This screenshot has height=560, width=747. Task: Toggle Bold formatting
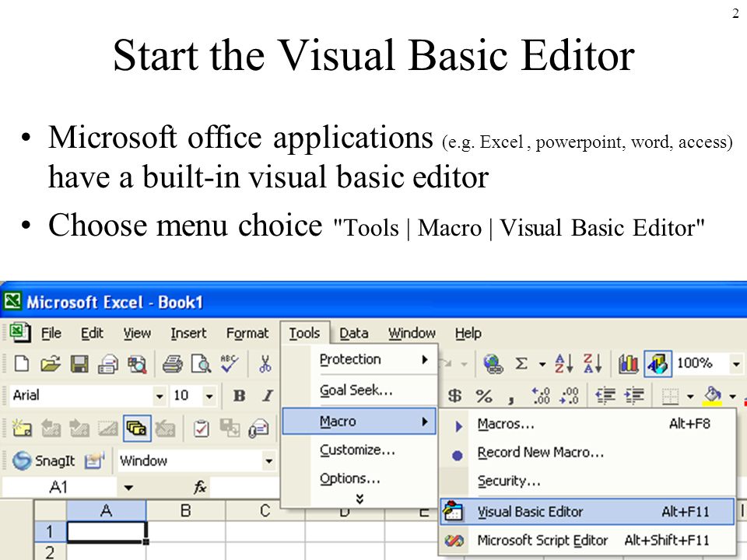(x=239, y=396)
